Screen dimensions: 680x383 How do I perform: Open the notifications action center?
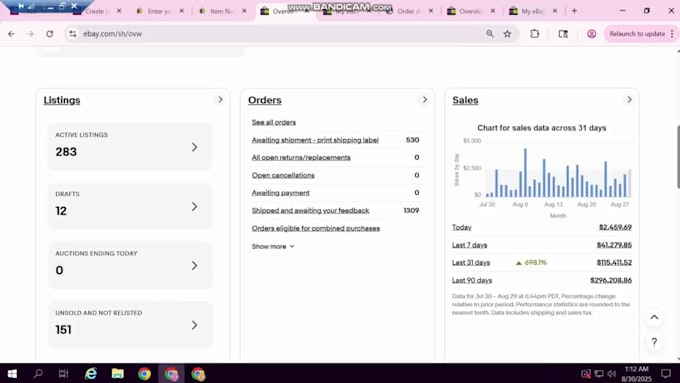pyautogui.click(x=666, y=373)
